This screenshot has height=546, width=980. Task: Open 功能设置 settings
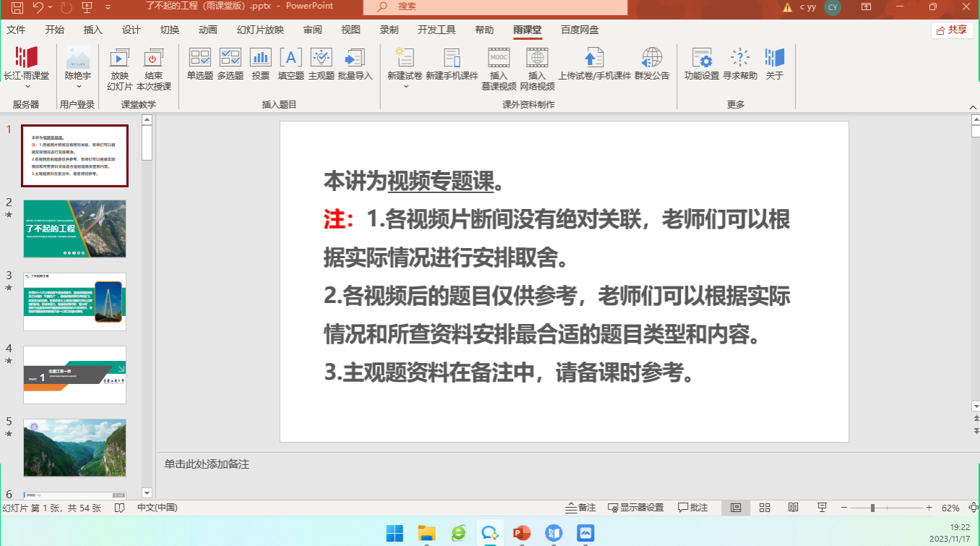(702, 64)
